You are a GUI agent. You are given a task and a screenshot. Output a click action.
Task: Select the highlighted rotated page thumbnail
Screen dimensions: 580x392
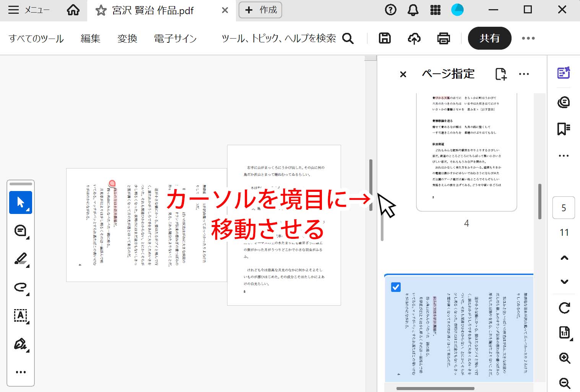(x=459, y=329)
